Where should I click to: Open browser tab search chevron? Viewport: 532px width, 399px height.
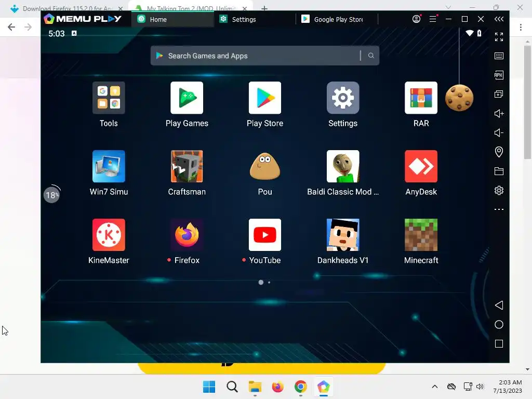pyautogui.click(x=448, y=7)
